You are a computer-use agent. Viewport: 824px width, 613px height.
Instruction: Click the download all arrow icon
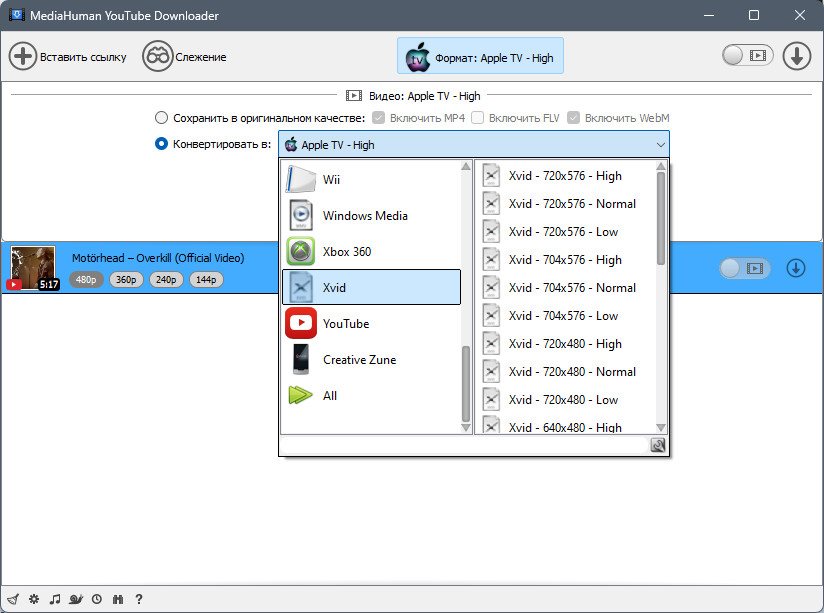click(x=797, y=56)
